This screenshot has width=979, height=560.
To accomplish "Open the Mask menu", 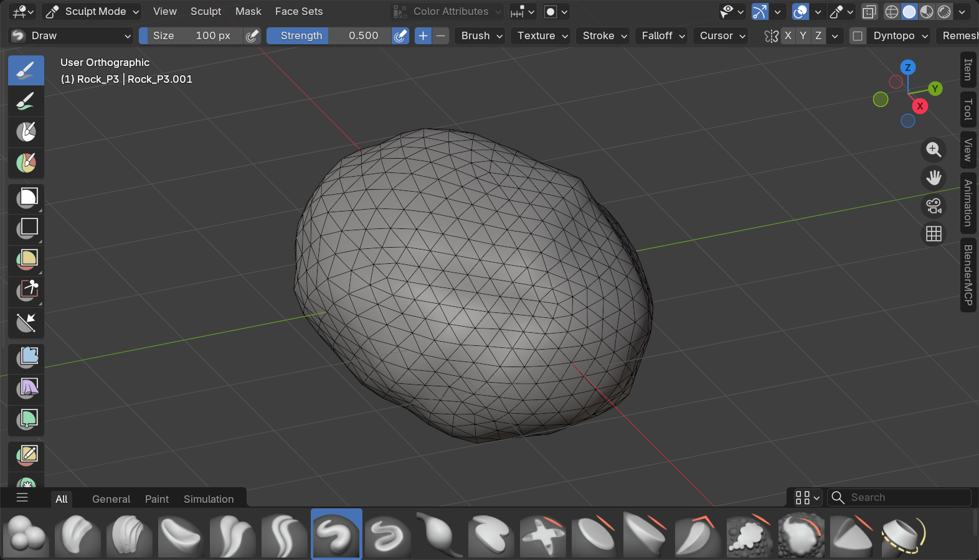I will (x=248, y=12).
